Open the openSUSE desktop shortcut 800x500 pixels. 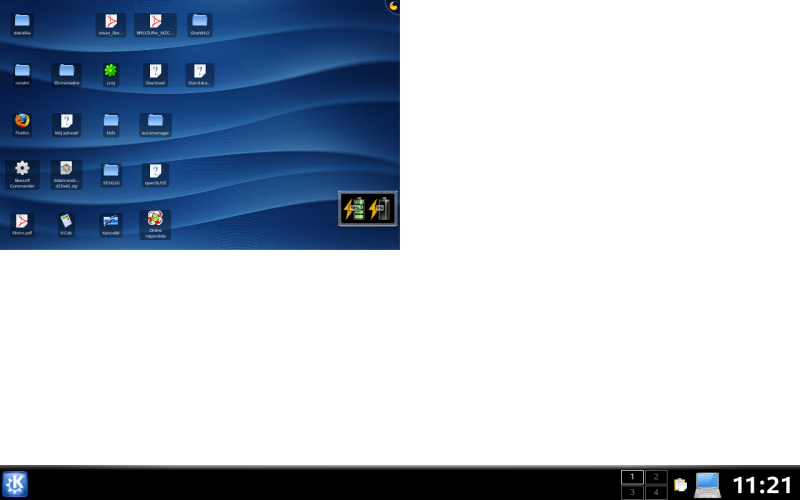[155, 174]
